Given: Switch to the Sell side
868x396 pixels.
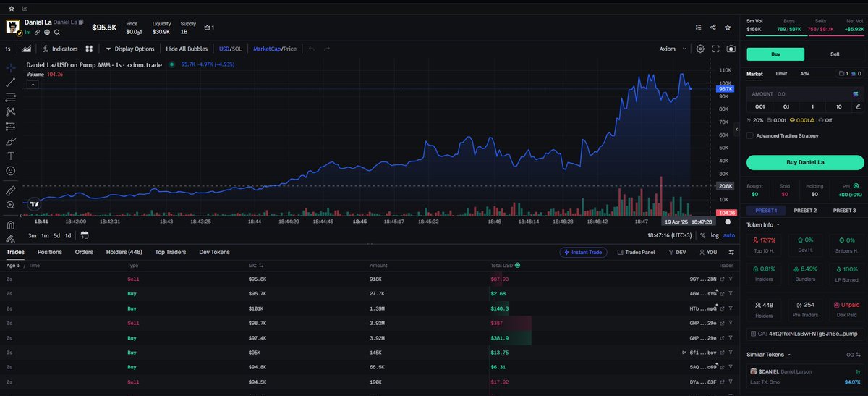Looking at the screenshot, I should click(x=835, y=54).
